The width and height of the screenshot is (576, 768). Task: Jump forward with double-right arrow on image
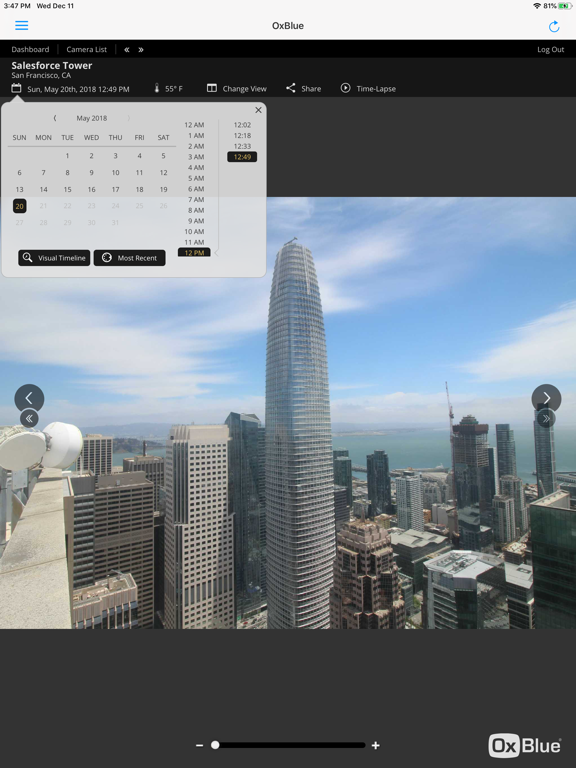tap(546, 418)
